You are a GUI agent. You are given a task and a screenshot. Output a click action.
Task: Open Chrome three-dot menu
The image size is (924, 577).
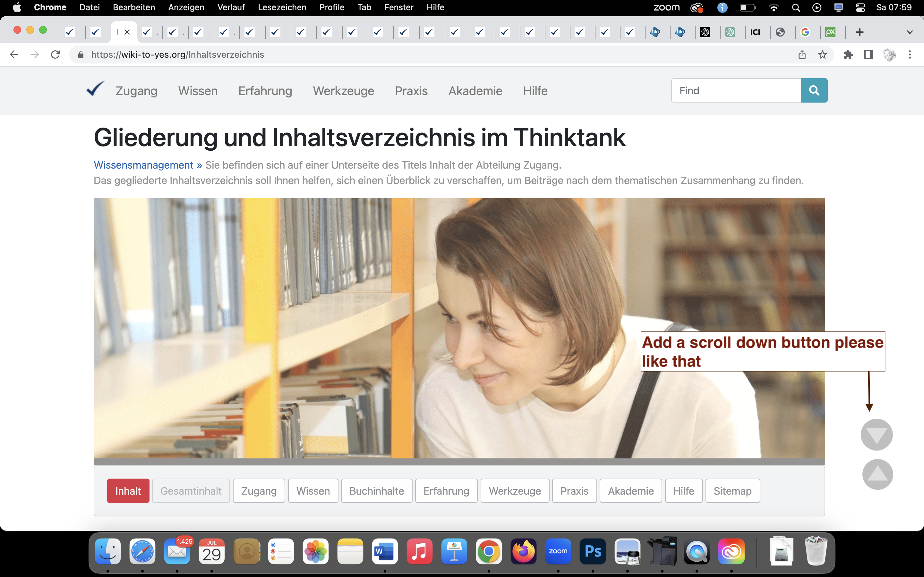(x=910, y=54)
